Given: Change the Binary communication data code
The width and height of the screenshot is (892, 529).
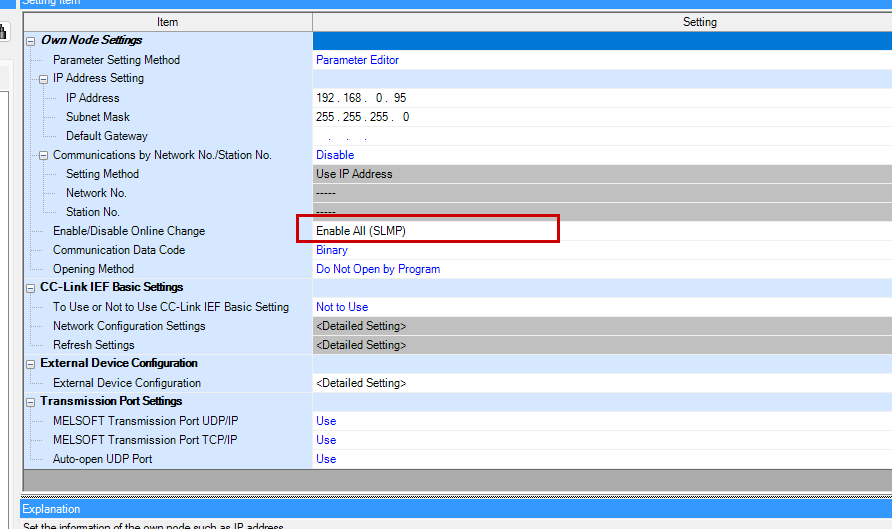Looking at the screenshot, I should (x=332, y=250).
